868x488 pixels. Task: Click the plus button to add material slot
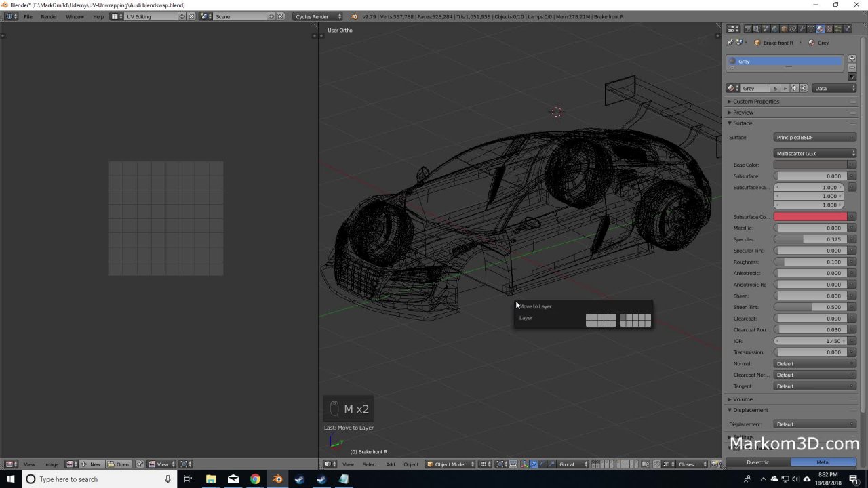coord(852,58)
